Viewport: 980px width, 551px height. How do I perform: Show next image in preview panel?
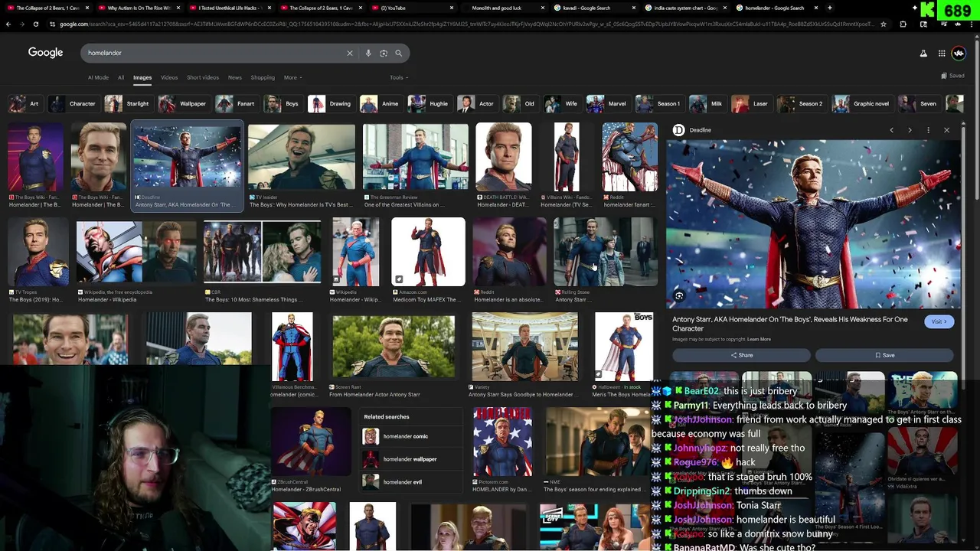pos(910,130)
